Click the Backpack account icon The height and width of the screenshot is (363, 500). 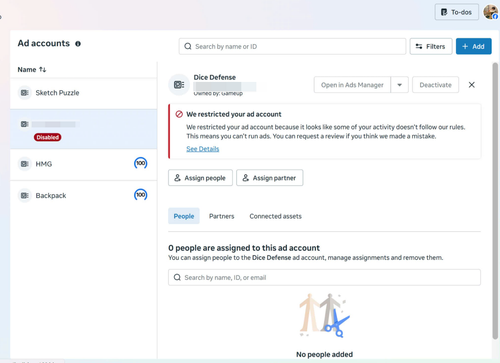coord(24,195)
